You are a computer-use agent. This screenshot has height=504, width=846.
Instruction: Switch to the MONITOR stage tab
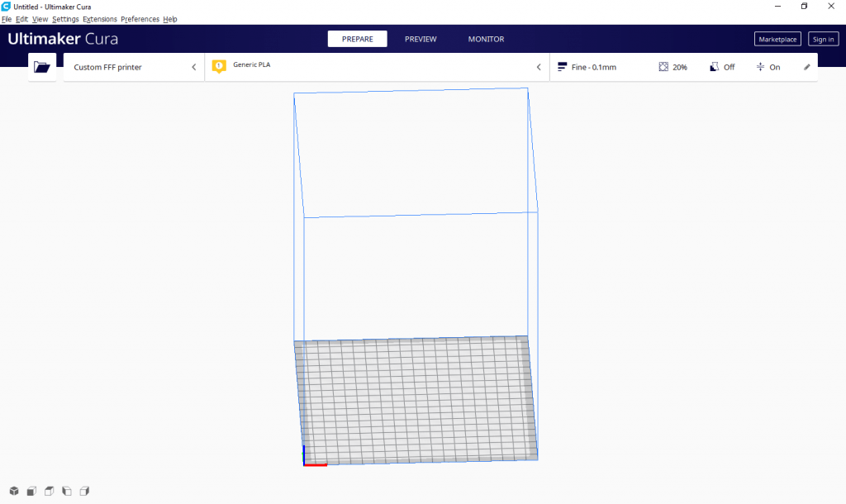pyautogui.click(x=486, y=39)
